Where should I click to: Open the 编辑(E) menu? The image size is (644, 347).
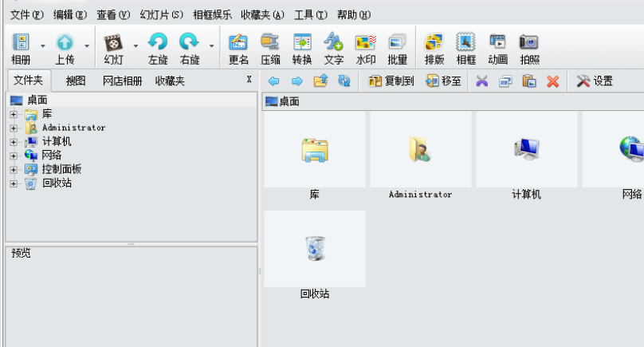click(x=70, y=15)
